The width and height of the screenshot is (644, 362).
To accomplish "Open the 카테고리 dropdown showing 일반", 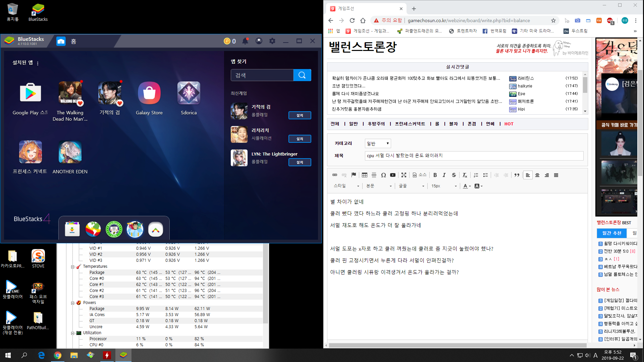I will click(378, 143).
